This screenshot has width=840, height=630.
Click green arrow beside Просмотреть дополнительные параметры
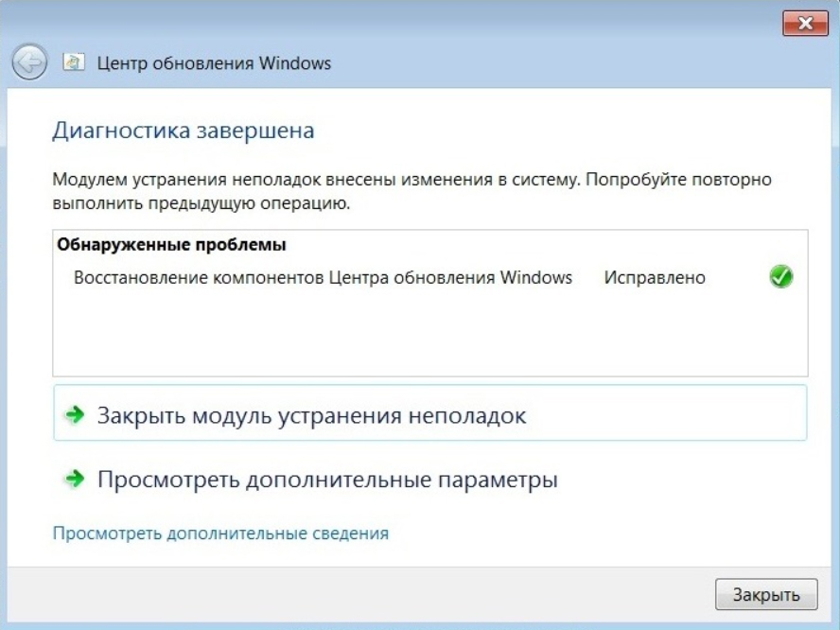coord(75,479)
